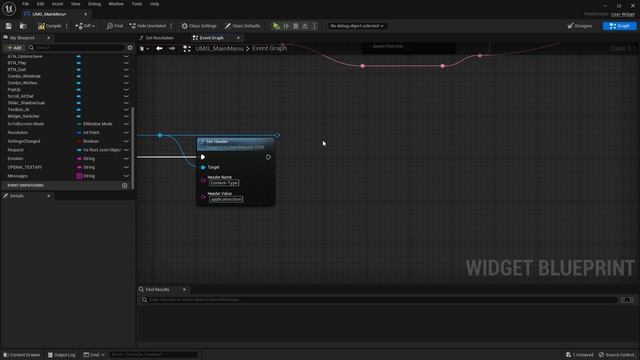Change the Request variable type dropdown
The height and width of the screenshot is (360, 640).
[99, 150]
